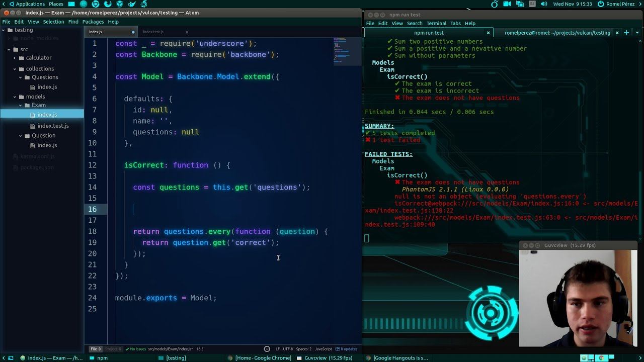Select index.js under Exam folder
The height and width of the screenshot is (362, 644).
tap(42, 115)
